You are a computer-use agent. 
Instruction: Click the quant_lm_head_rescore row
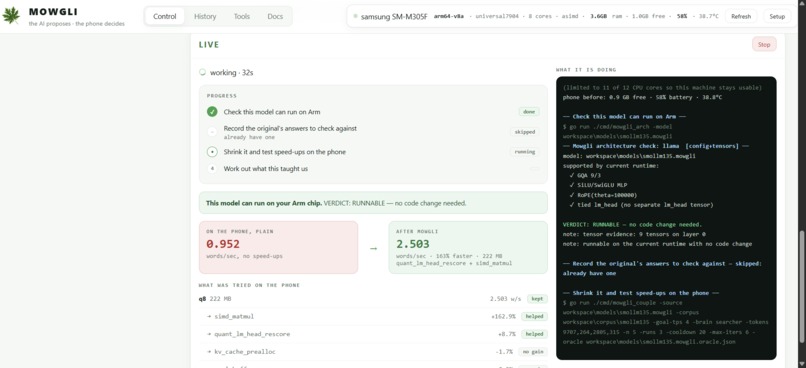pyautogui.click(x=373, y=334)
